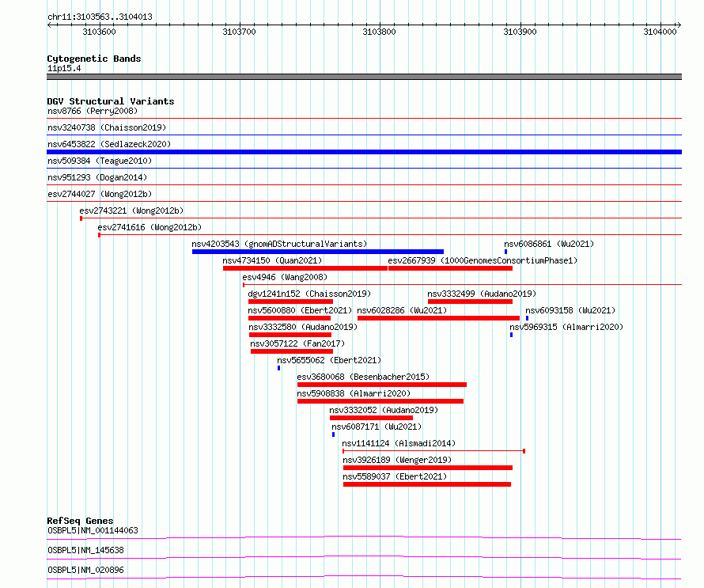Click the red nsv5600880 (Ebert2021) bar

tap(290, 318)
